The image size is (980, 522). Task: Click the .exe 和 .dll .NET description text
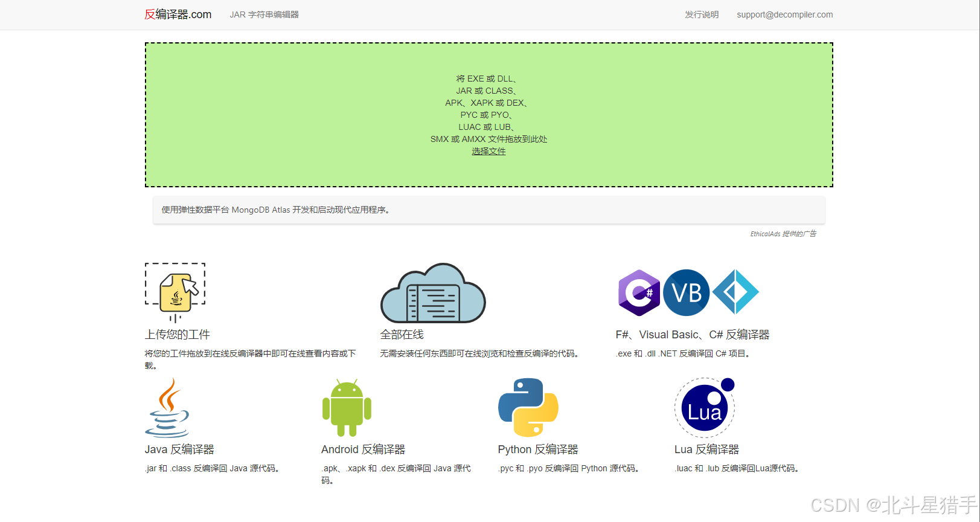pyautogui.click(x=685, y=353)
